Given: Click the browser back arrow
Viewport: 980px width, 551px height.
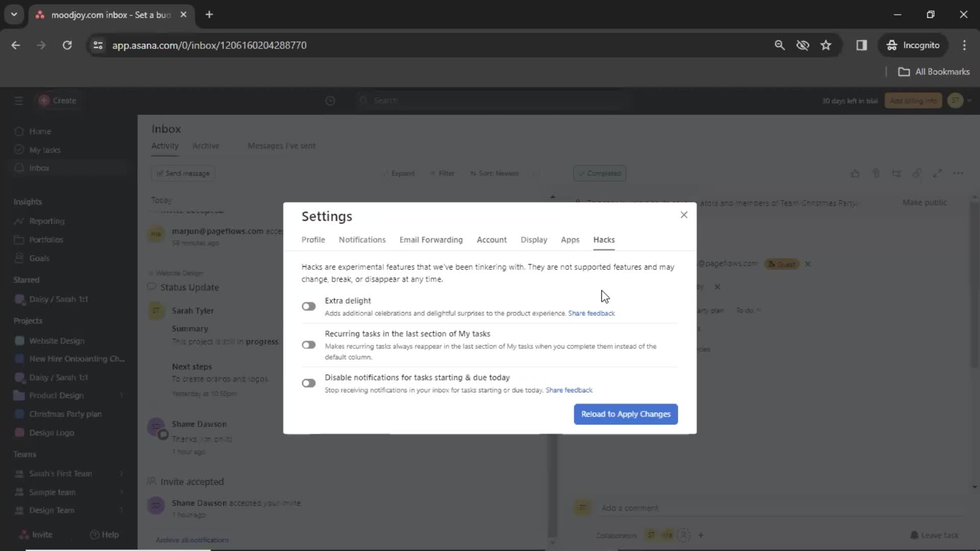Looking at the screenshot, I should pyautogui.click(x=16, y=45).
